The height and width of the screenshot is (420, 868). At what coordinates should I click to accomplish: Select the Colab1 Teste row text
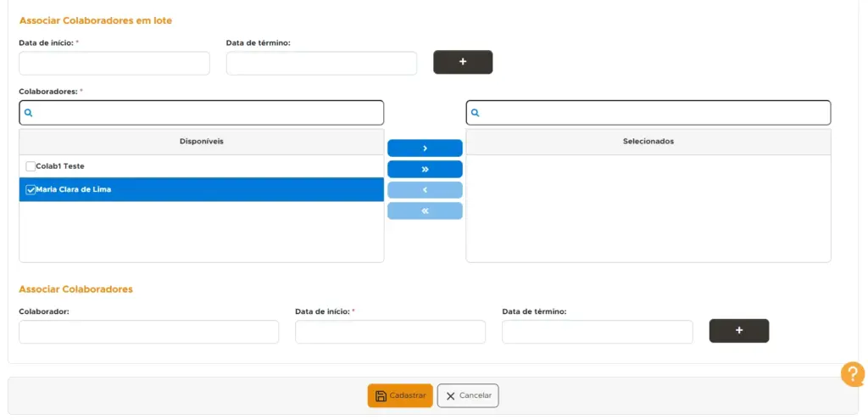[60, 166]
